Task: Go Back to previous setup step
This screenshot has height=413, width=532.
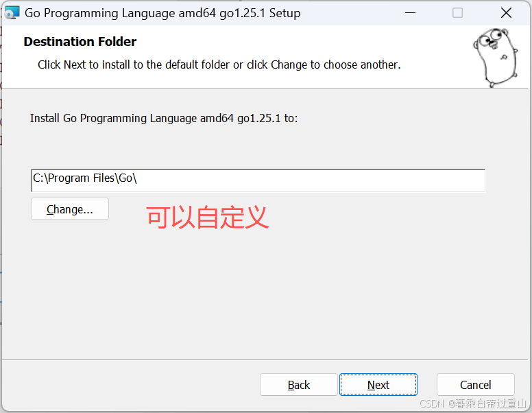Action: 299,384
